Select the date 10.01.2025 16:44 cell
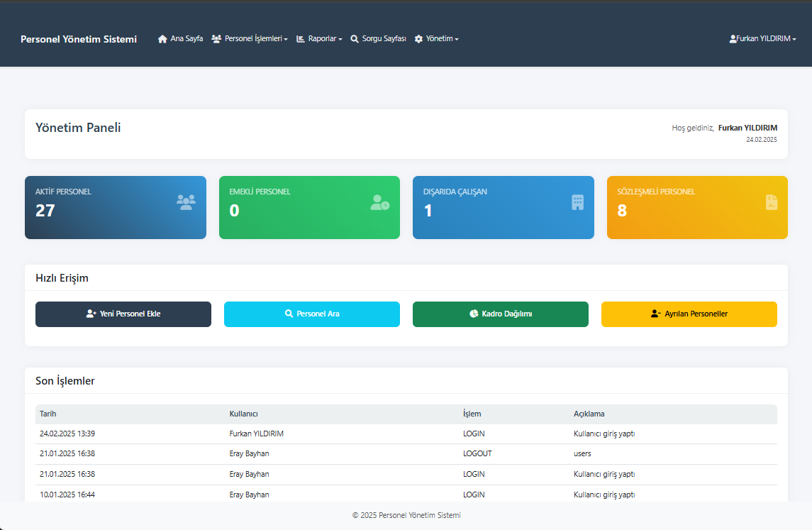Image resolution: width=812 pixels, height=530 pixels. pos(67,495)
